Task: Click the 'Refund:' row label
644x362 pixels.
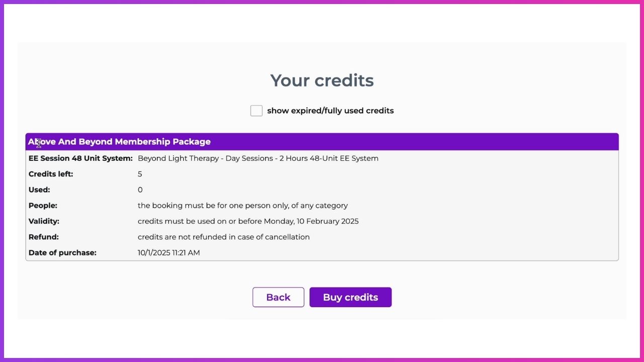Action: [44, 237]
